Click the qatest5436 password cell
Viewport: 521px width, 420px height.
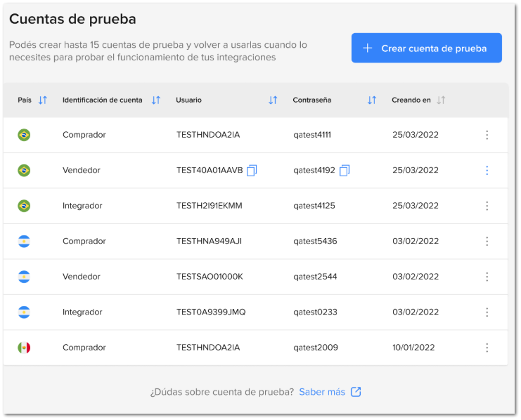[315, 241]
